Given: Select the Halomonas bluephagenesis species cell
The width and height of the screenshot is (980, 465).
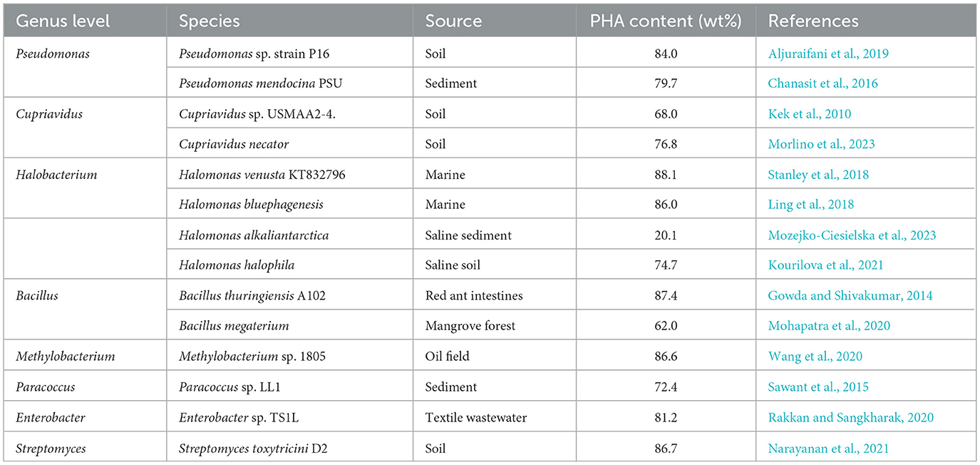Looking at the screenshot, I should click(x=251, y=205).
